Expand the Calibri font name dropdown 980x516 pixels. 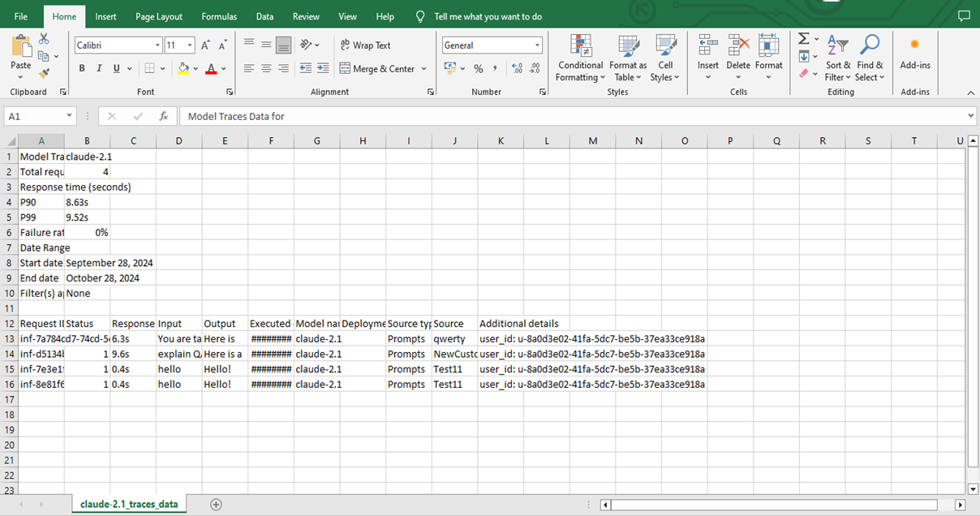(156, 45)
